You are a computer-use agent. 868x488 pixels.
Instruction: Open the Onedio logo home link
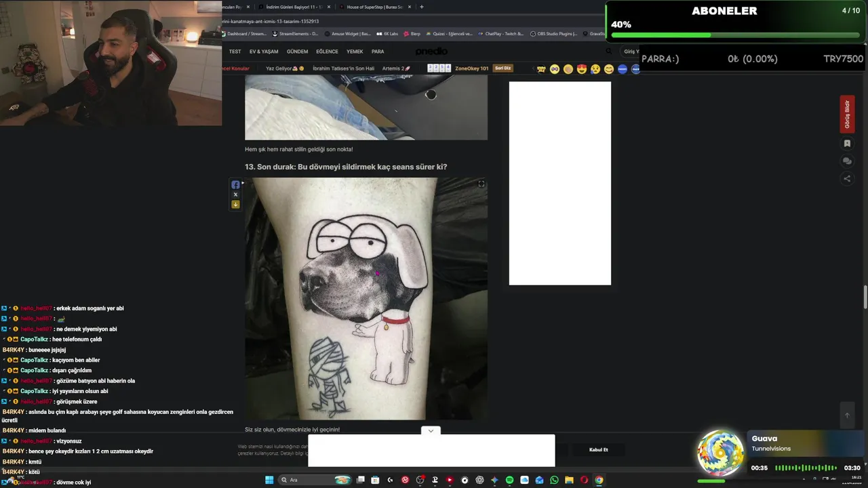coord(431,52)
